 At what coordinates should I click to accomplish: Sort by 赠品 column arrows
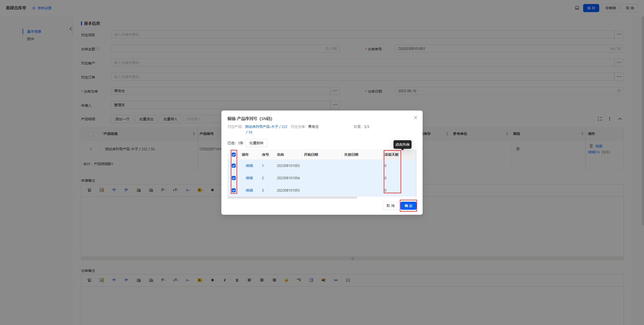pyautogui.click(x=582, y=134)
